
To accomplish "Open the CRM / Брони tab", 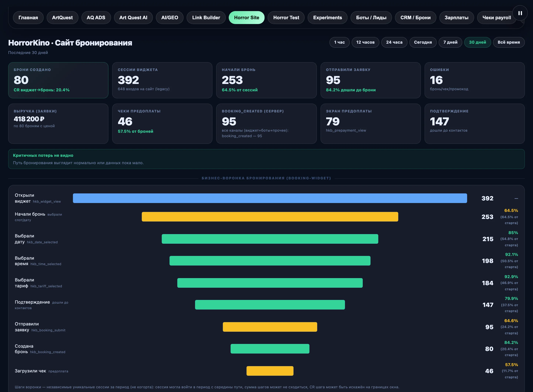I will (415, 18).
